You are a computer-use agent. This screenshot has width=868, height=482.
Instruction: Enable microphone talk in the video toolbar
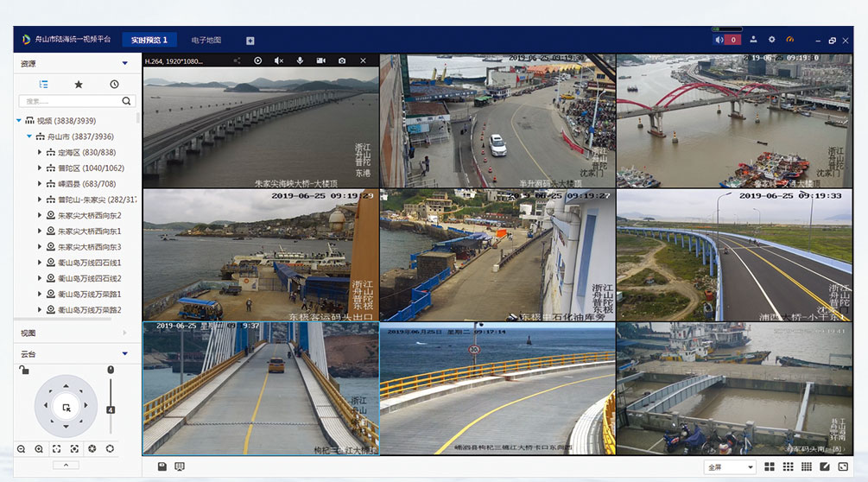tap(300, 61)
